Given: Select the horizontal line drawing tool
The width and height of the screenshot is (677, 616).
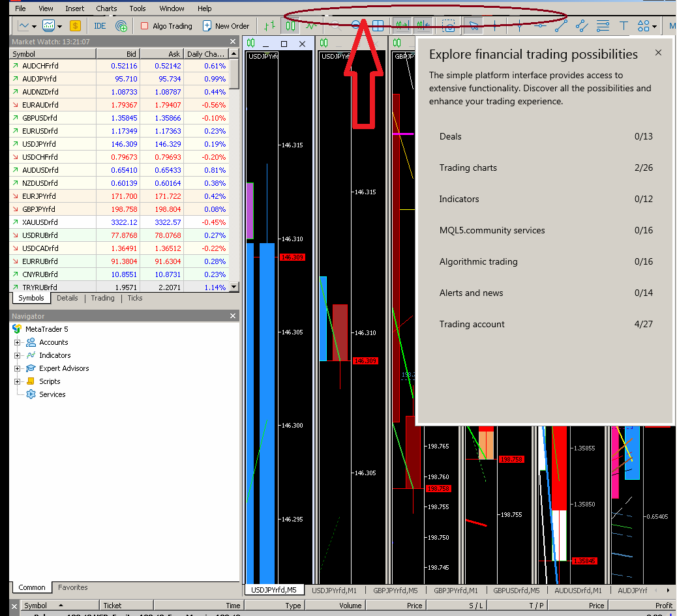Looking at the screenshot, I should pos(539,26).
